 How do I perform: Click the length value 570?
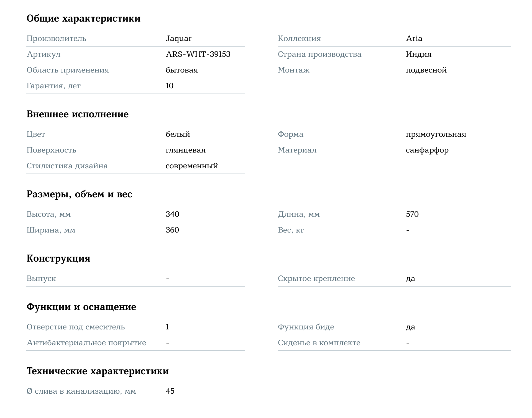coord(412,214)
